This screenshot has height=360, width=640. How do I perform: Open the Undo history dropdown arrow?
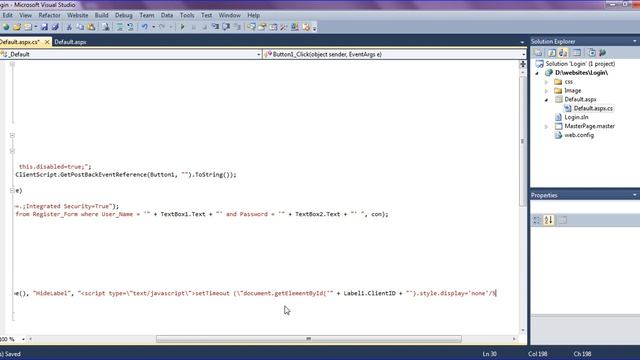coord(153,27)
